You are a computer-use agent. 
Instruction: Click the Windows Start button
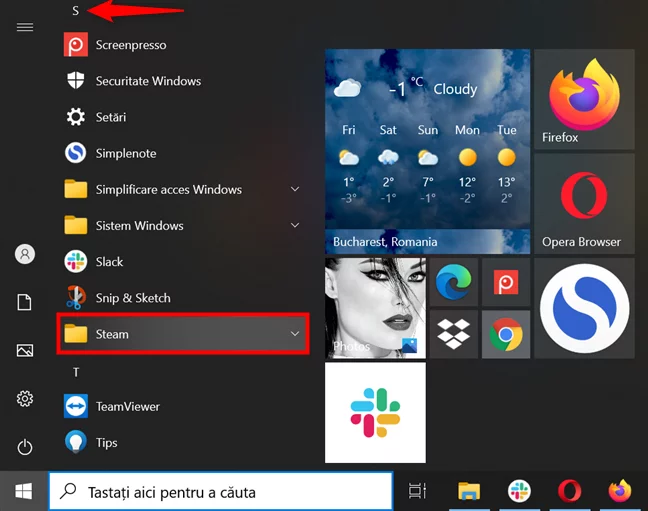click(24, 491)
